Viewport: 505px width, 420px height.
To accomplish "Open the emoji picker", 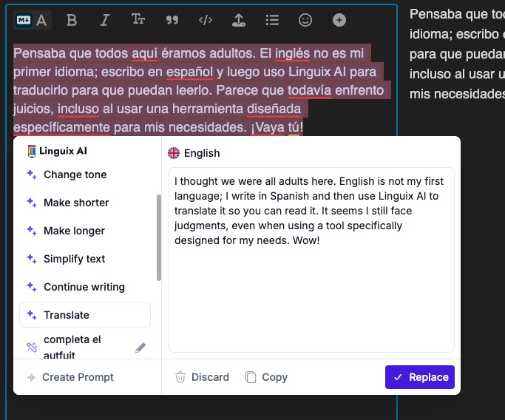I will click(305, 20).
